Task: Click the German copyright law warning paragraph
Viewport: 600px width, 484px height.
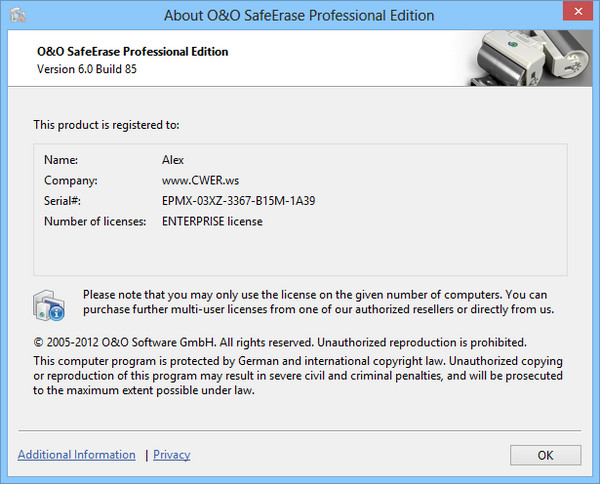Action: [x=298, y=375]
